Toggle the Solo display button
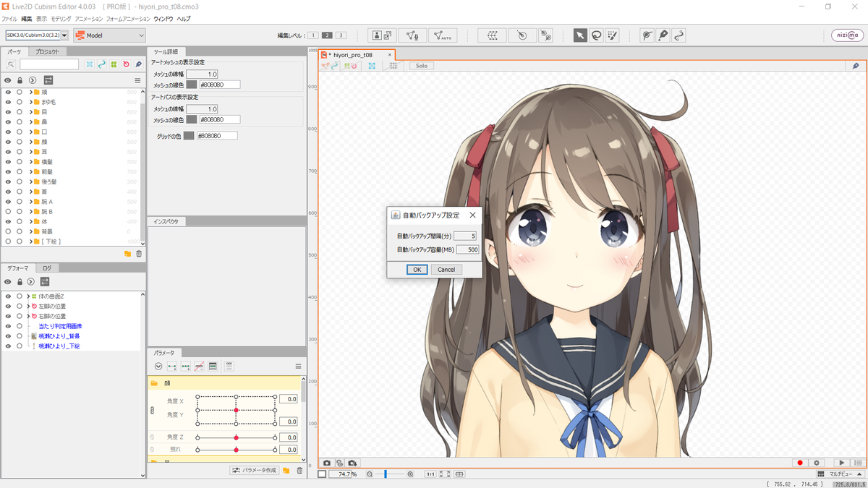Viewport: 868px width, 488px height. (421, 66)
